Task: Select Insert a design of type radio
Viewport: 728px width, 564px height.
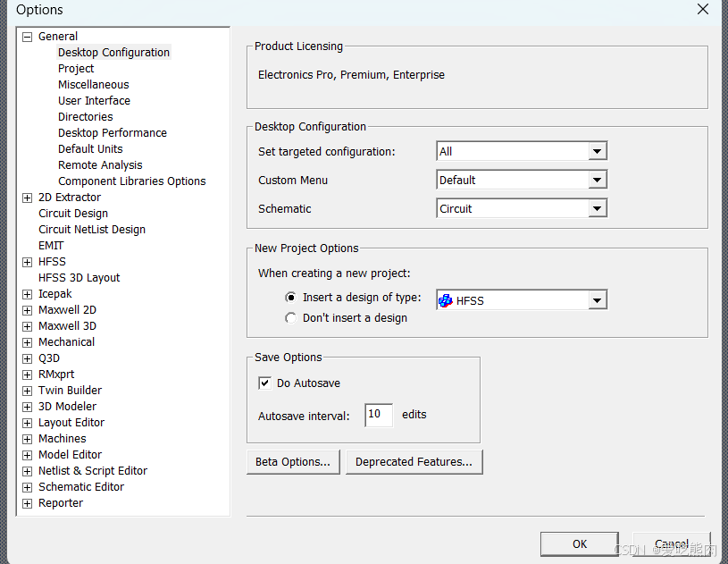Action: [290, 298]
